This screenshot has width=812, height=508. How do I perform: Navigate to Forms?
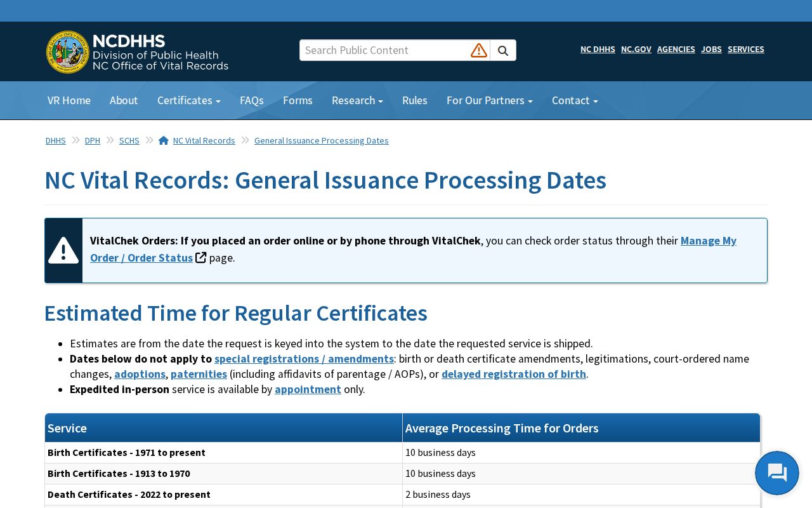tap(298, 100)
